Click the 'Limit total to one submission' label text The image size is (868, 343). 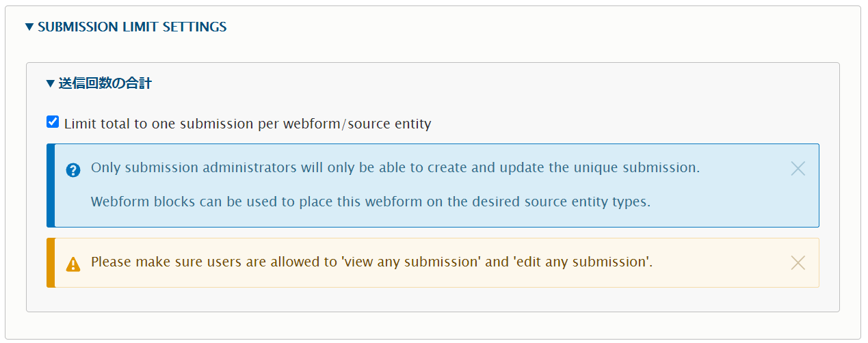pyautogui.click(x=248, y=124)
